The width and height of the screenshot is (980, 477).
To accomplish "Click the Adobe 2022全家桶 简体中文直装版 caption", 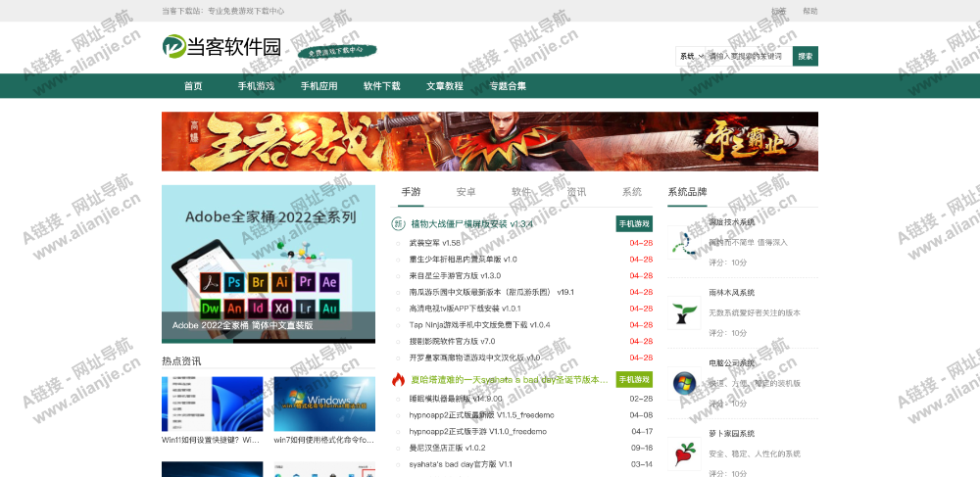I will [x=243, y=325].
